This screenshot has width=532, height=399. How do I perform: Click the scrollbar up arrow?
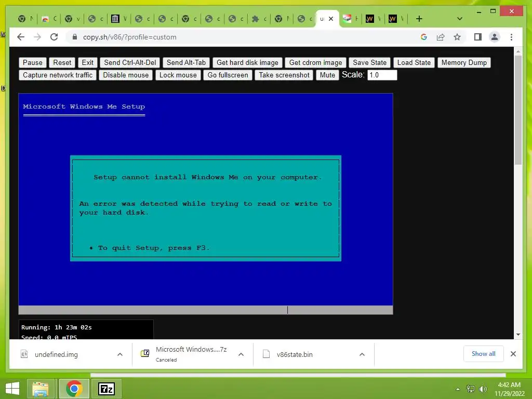(x=518, y=51)
